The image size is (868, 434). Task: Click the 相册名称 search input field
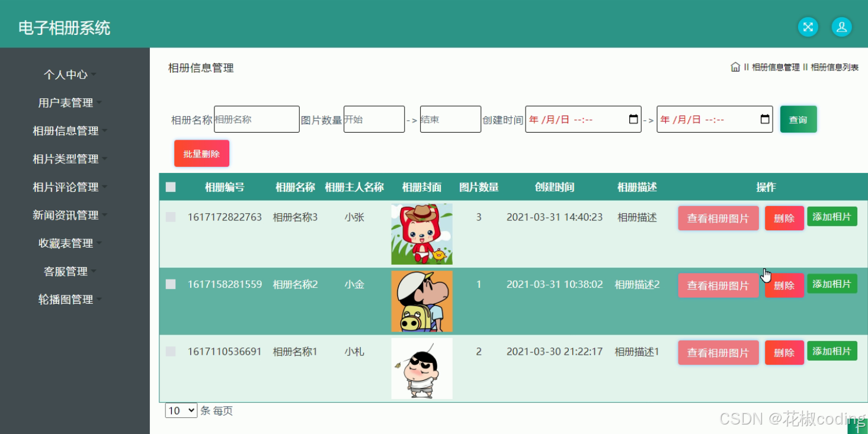click(257, 119)
